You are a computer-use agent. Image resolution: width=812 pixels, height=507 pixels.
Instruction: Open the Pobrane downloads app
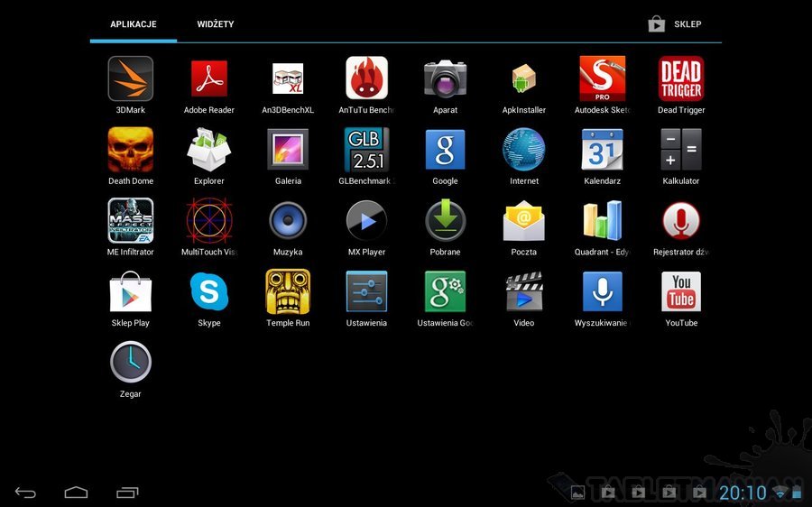coord(446,221)
